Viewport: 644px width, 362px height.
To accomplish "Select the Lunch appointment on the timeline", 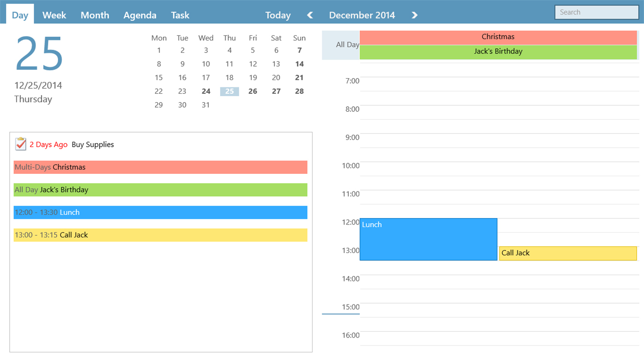I will coord(428,239).
